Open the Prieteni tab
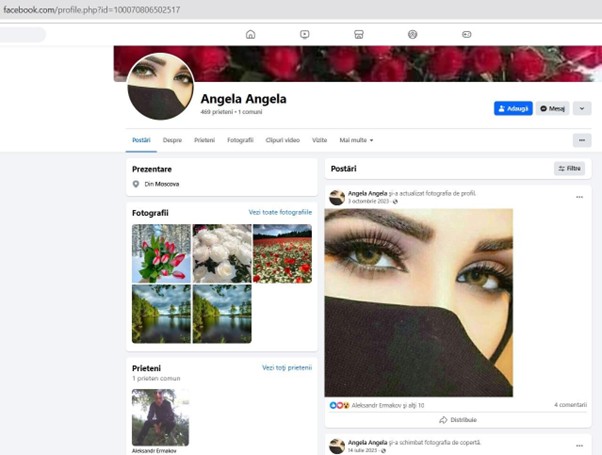This screenshot has height=455, width=602. coord(204,141)
